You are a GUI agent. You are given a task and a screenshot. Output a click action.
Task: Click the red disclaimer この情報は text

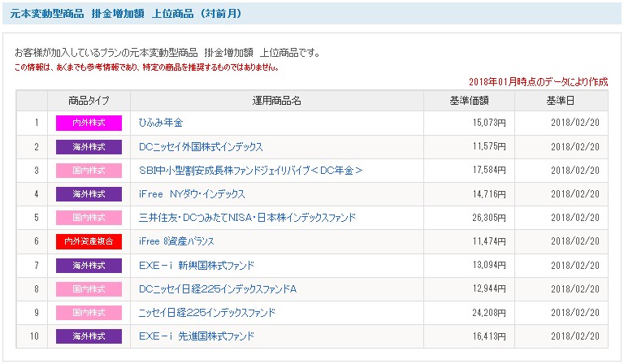click(146, 67)
